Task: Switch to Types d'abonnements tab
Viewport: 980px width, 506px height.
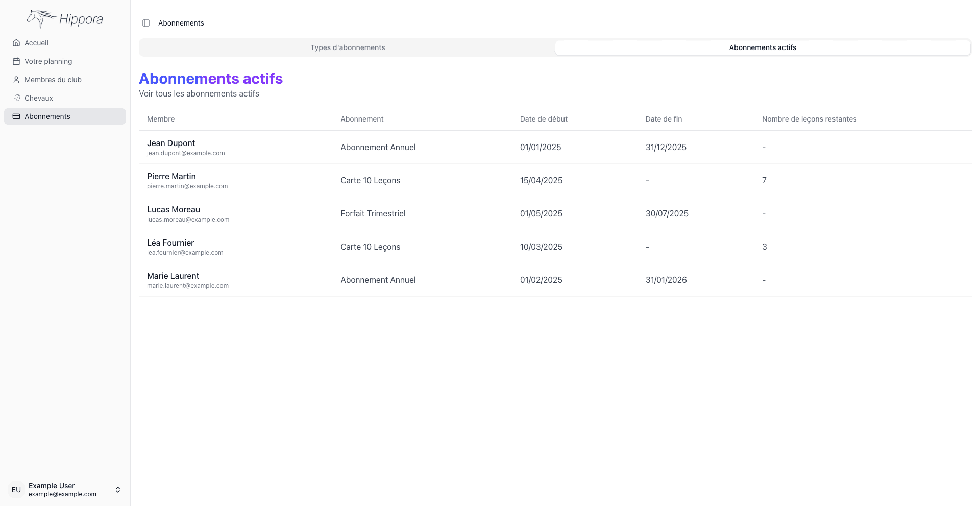Action: [348, 47]
